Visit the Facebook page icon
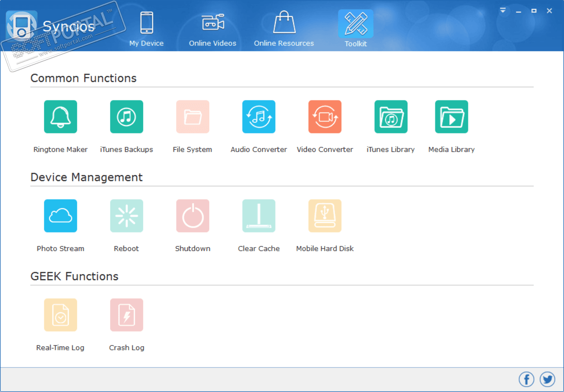The height and width of the screenshot is (392, 564). 526,379
